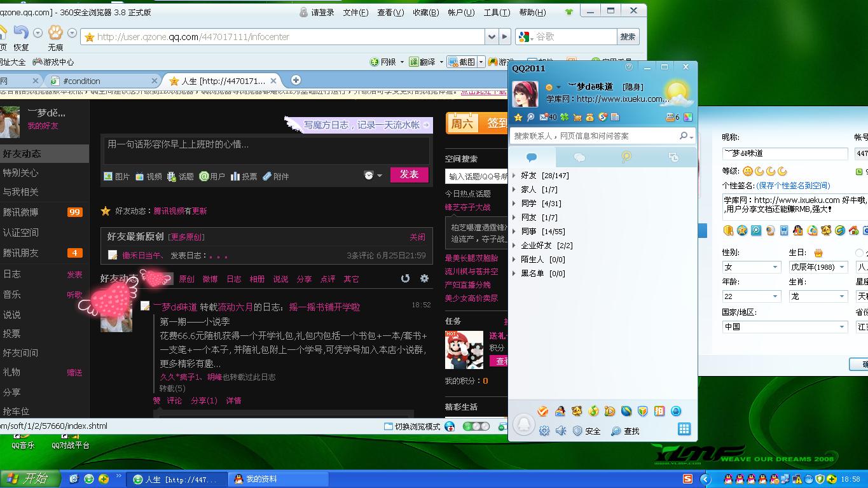Open the QQ find contacts tool

point(625,431)
